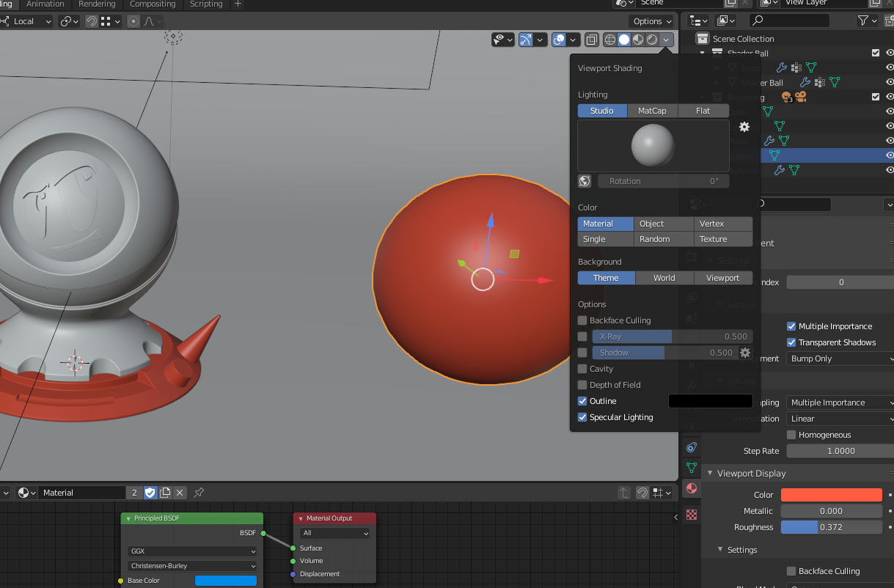The image size is (894, 588).
Task: Toggle viewport gizmos icon
Action: tap(526, 40)
